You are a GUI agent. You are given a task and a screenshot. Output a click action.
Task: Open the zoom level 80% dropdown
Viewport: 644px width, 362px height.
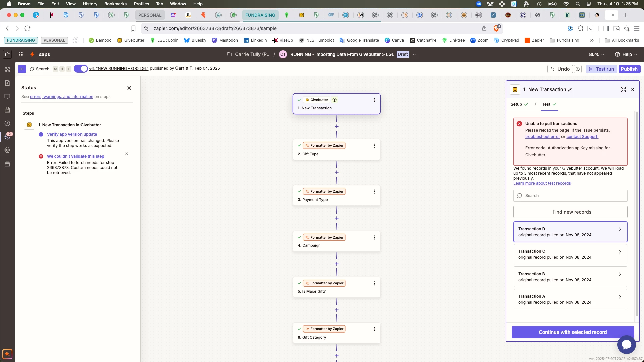(597, 54)
